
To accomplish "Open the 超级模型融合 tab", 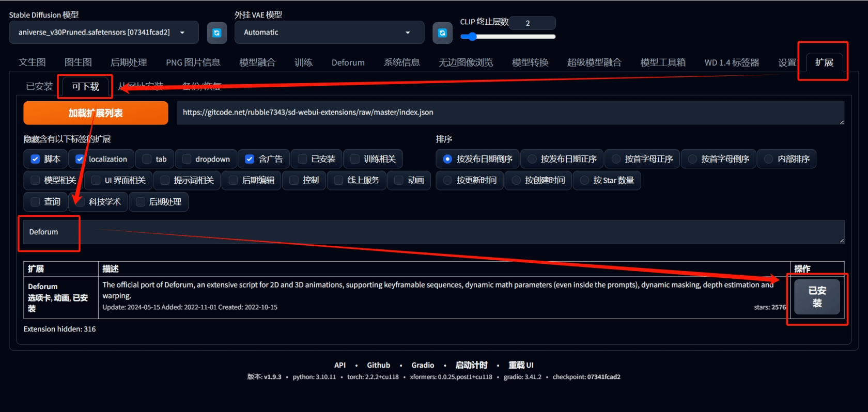I will [x=594, y=62].
